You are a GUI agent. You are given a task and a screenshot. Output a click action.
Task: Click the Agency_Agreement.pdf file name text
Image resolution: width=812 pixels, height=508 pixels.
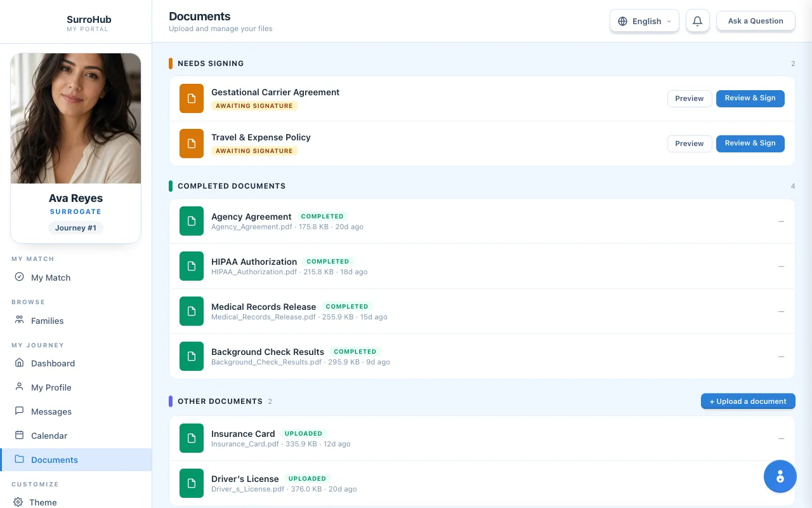tap(252, 227)
